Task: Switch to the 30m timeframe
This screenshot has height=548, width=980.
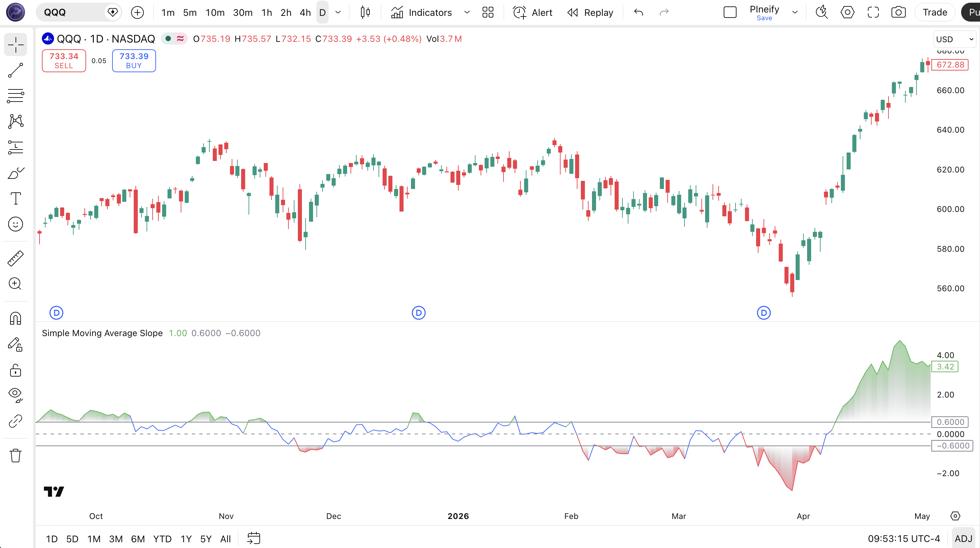Action: (243, 12)
